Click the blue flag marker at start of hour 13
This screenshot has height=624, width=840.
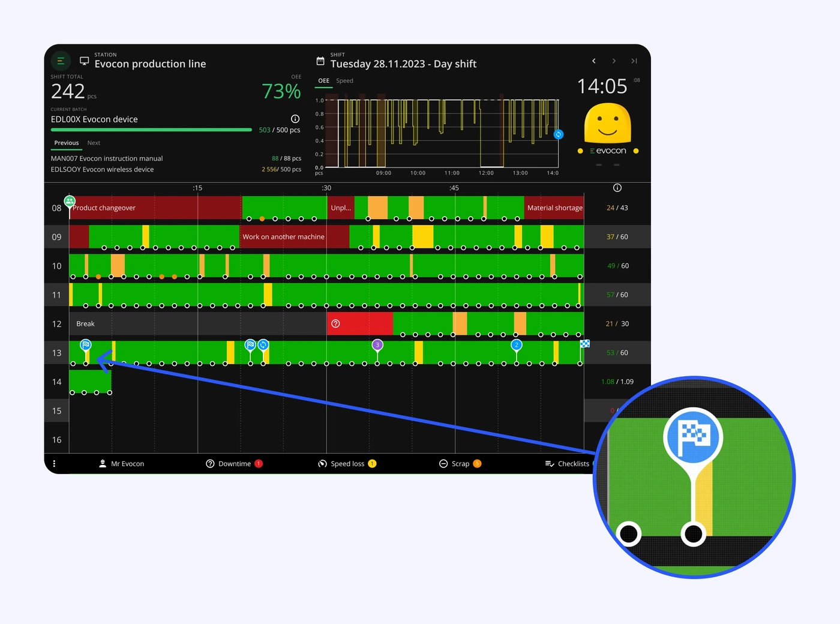click(86, 345)
